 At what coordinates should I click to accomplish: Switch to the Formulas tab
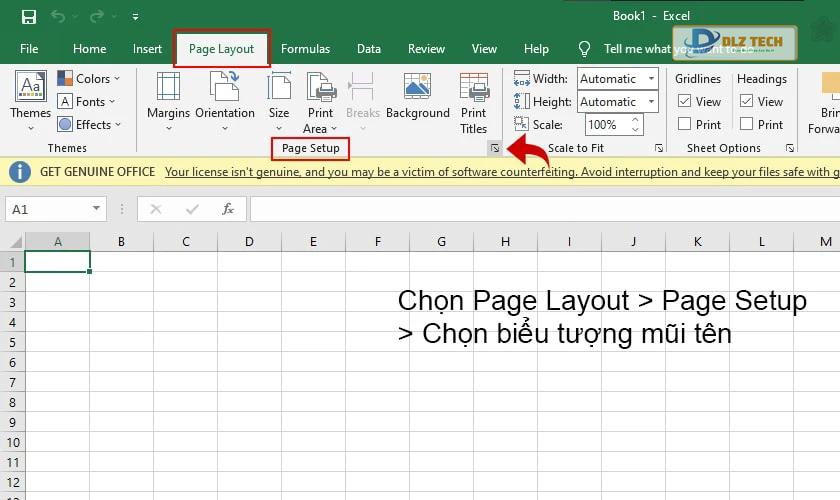(305, 49)
